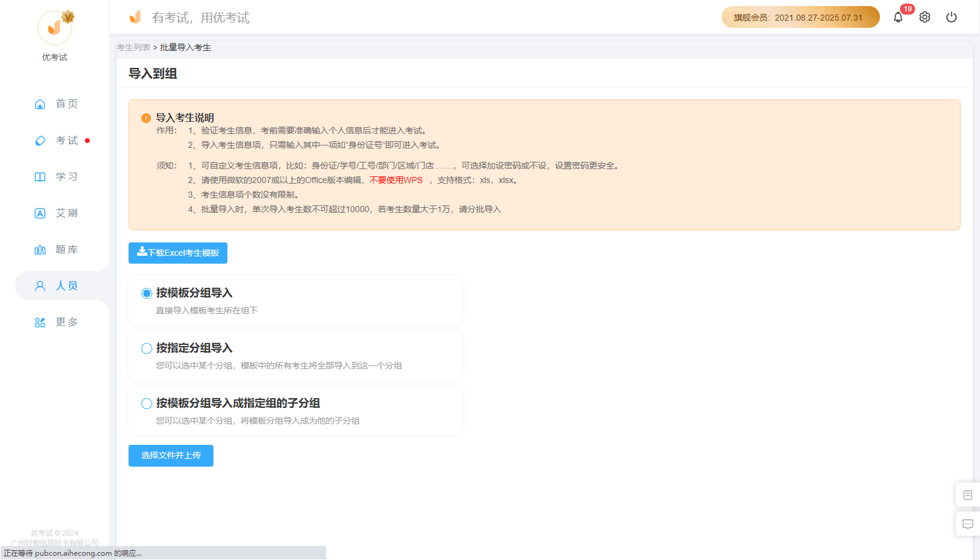Open the 首页 home icon in the sidebar
980x560 pixels.
(40, 104)
